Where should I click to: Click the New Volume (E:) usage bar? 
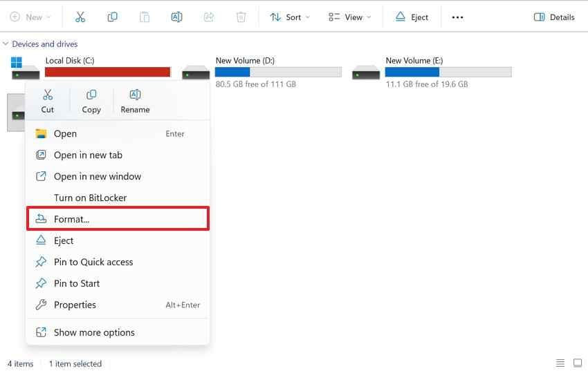click(448, 72)
